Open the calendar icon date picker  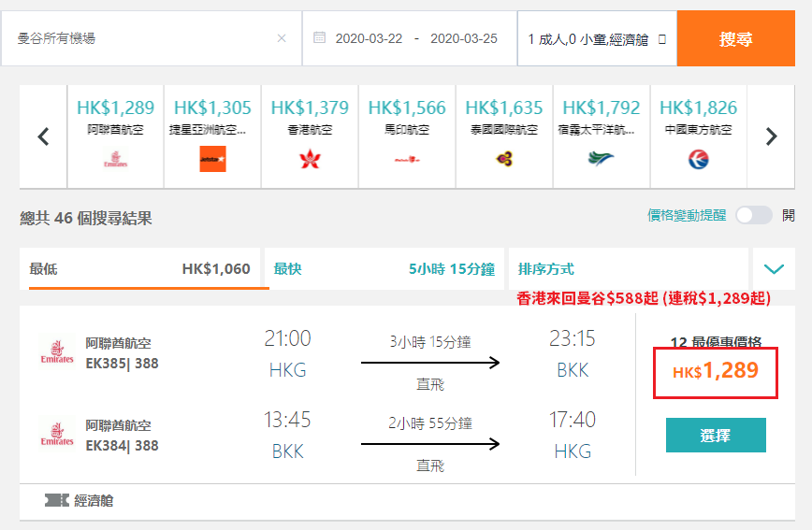click(320, 37)
